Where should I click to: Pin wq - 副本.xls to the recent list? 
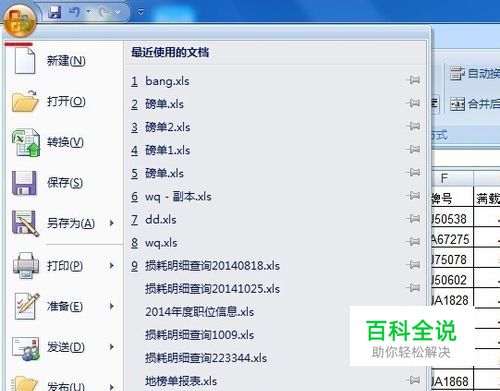[x=413, y=195]
